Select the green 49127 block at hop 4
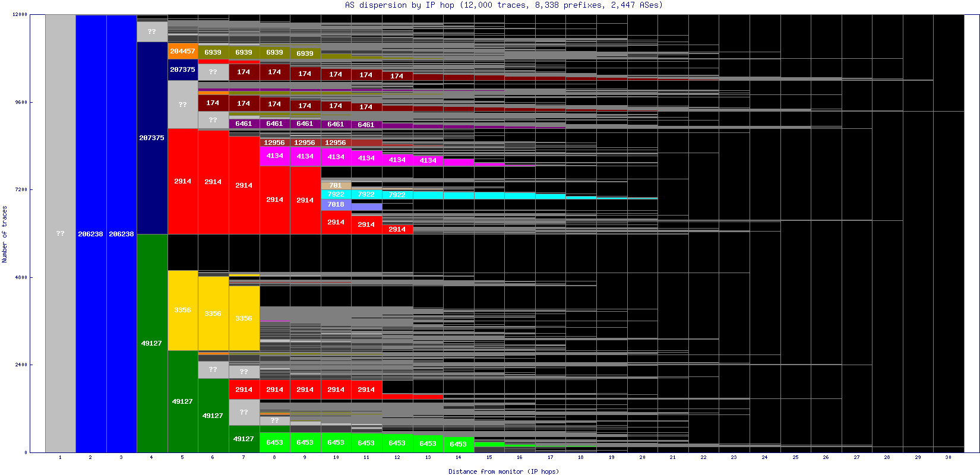980x475 pixels. point(152,343)
